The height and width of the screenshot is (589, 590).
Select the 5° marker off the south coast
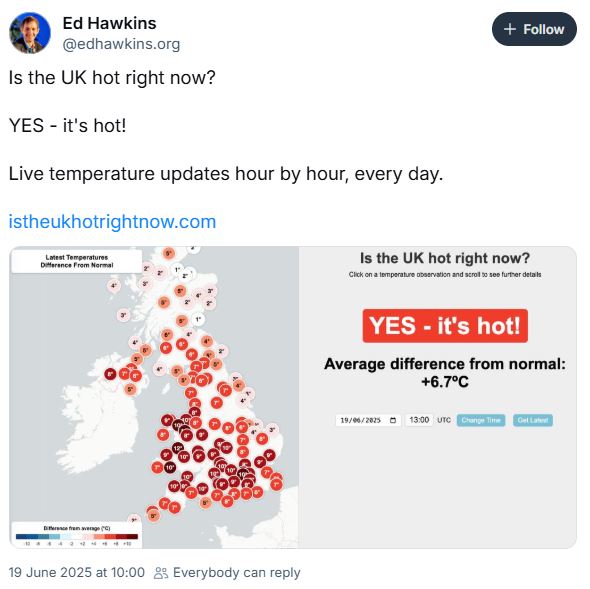click(205, 503)
